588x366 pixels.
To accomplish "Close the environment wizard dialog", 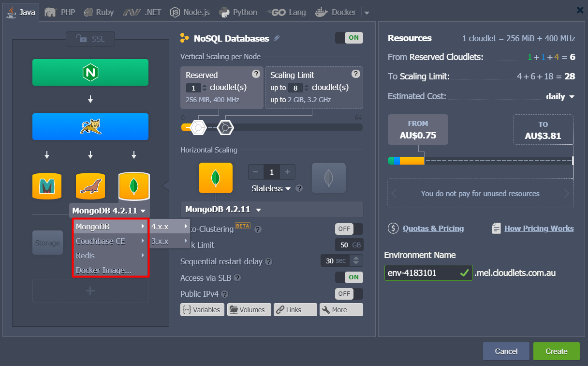I will 580,10.
